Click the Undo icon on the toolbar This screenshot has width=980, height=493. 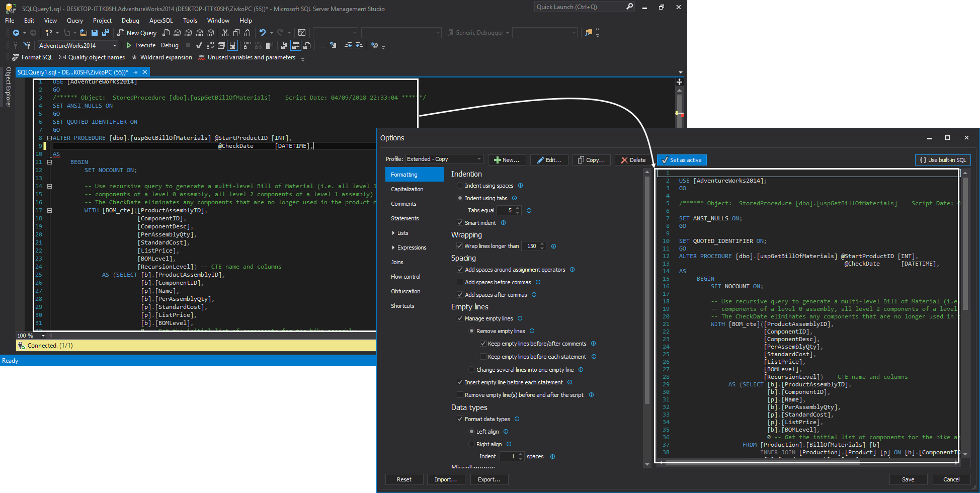[x=262, y=33]
